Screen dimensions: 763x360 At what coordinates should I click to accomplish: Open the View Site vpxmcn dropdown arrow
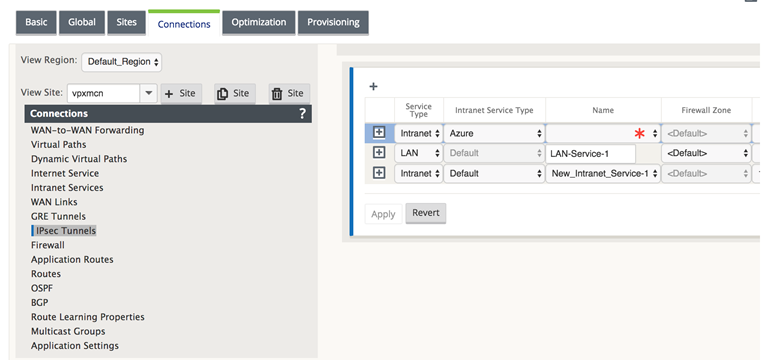148,93
